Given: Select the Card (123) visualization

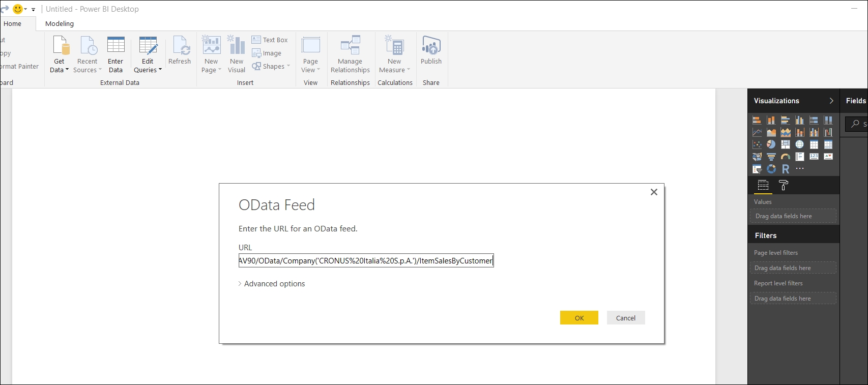Looking at the screenshot, I should coord(814,157).
